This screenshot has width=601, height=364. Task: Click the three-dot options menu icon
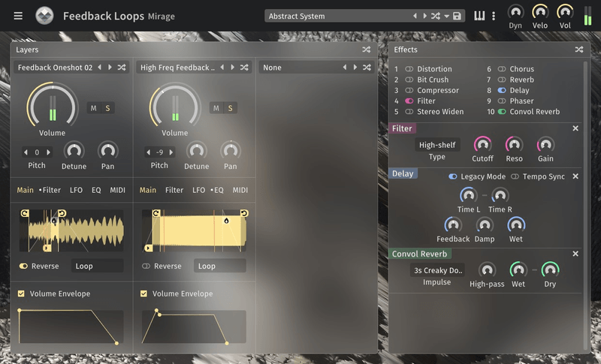tap(494, 16)
